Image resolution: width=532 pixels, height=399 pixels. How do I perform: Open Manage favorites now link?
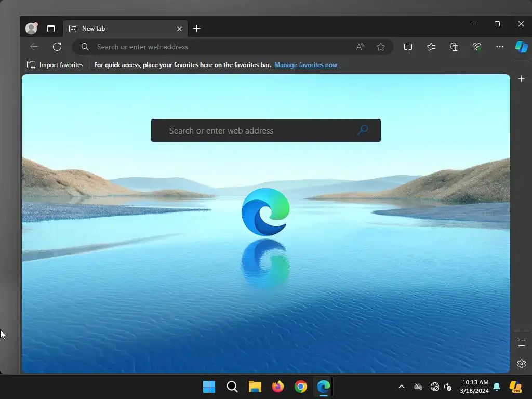[x=305, y=65]
